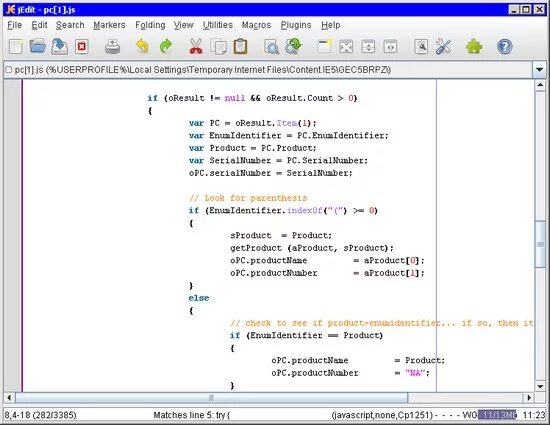Image resolution: width=550 pixels, height=425 pixels.
Task: Click the horizontal scrollbar left arrow
Action: [x=9, y=398]
